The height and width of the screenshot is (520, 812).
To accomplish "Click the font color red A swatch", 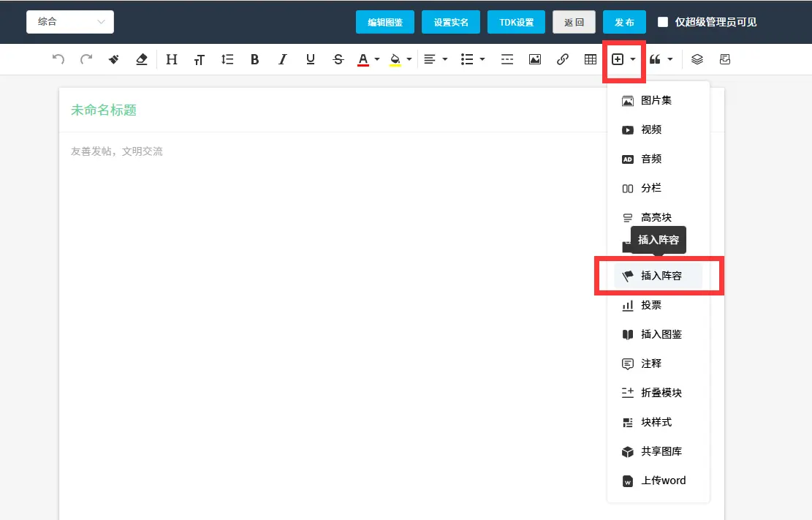I will [363, 59].
